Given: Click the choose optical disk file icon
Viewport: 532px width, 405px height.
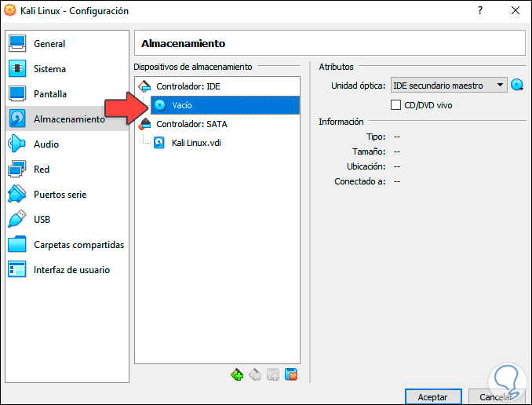Looking at the screenshot, I should (517, 86).
